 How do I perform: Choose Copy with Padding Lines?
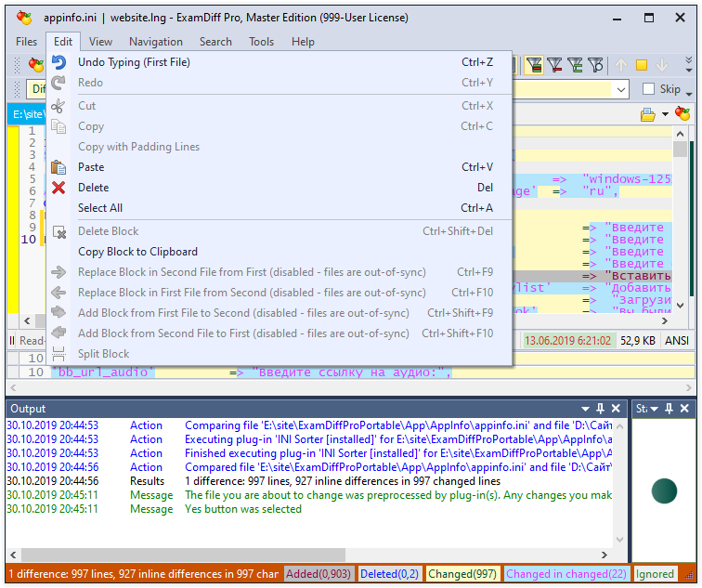pos(279,147)
